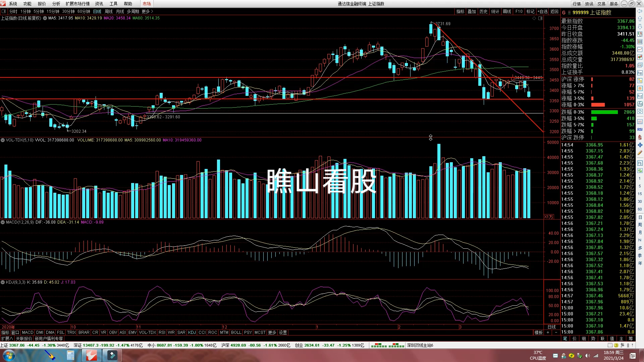Click the 交易 button at top right

pos(601,4)
